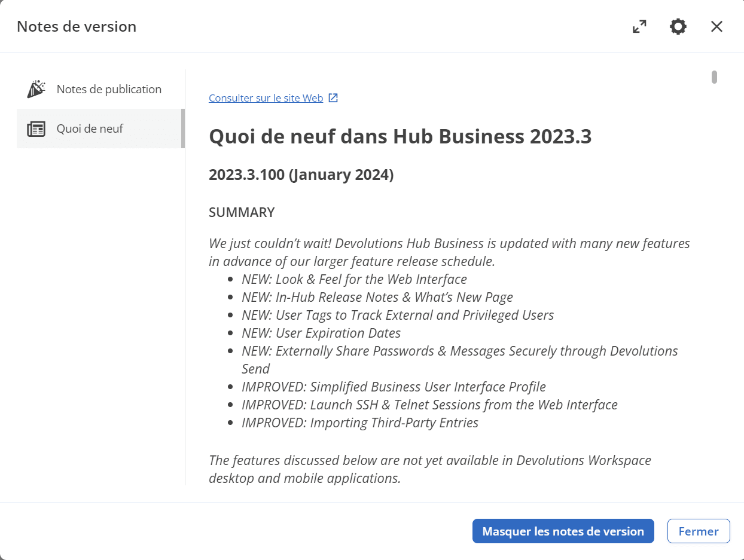
Task: Click the Look & Feel for Web Interface bullet
Action: point(354,279)
